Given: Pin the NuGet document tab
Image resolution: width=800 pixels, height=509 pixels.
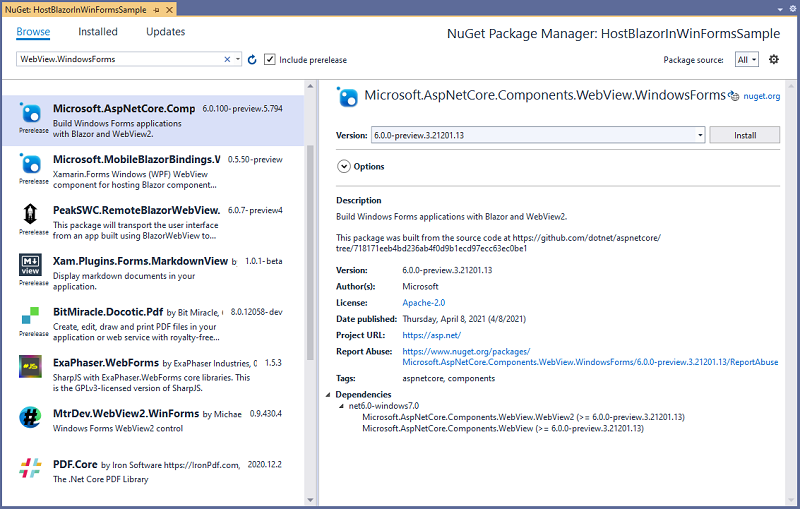Looking at the screenshot, I should coord(156,10).
